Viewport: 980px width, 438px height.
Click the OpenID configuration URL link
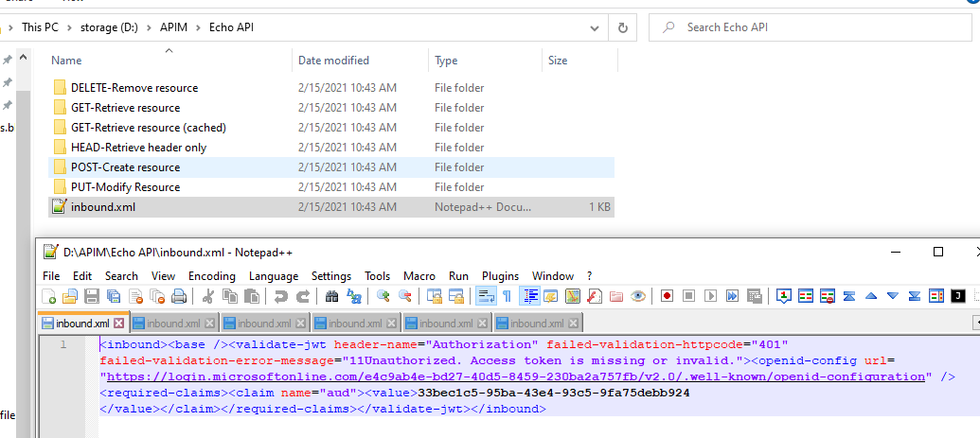coord(516,377)
